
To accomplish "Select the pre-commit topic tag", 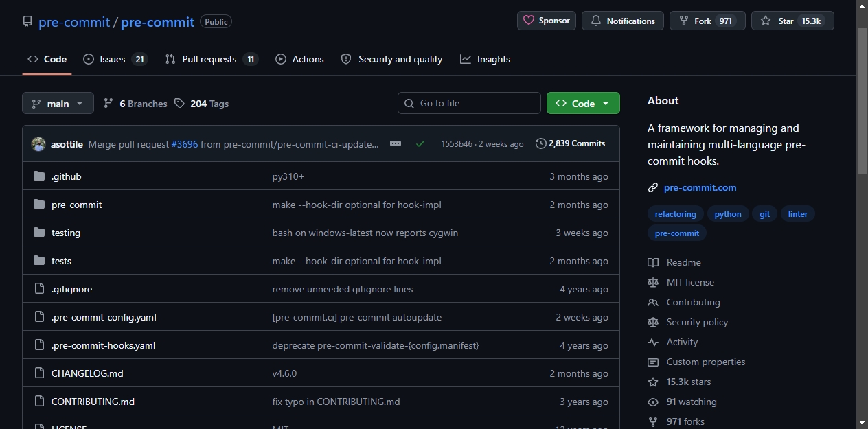I will click(x=677, y=233).
